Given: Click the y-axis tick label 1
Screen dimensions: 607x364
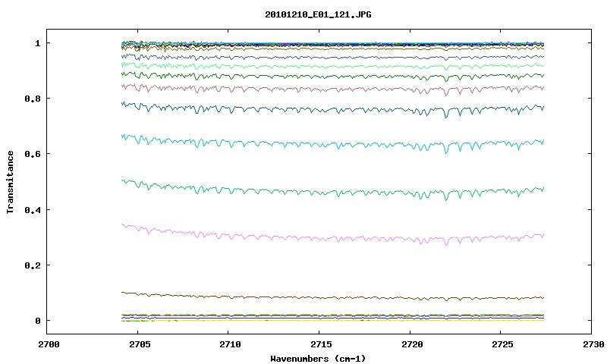Looking at the screenshot, I should [x=37, y=43].
